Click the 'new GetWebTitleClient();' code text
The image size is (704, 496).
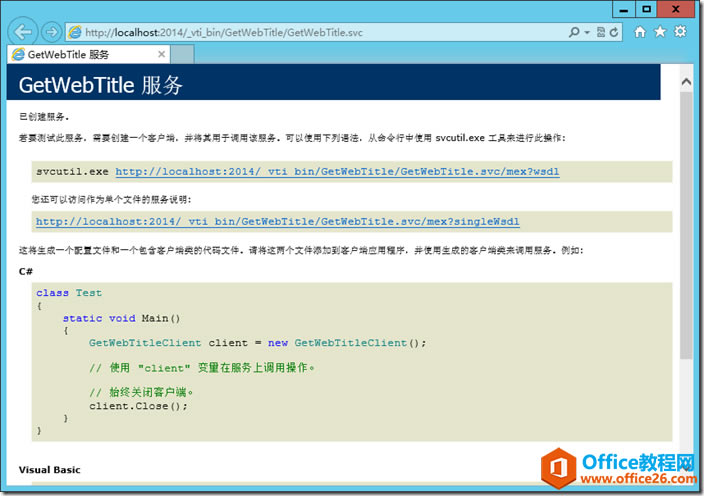coord(347,343)
